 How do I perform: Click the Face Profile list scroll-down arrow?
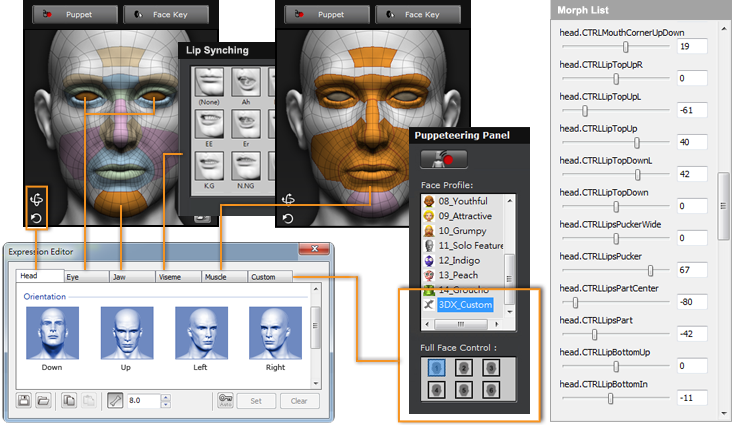tap(510, 312)
